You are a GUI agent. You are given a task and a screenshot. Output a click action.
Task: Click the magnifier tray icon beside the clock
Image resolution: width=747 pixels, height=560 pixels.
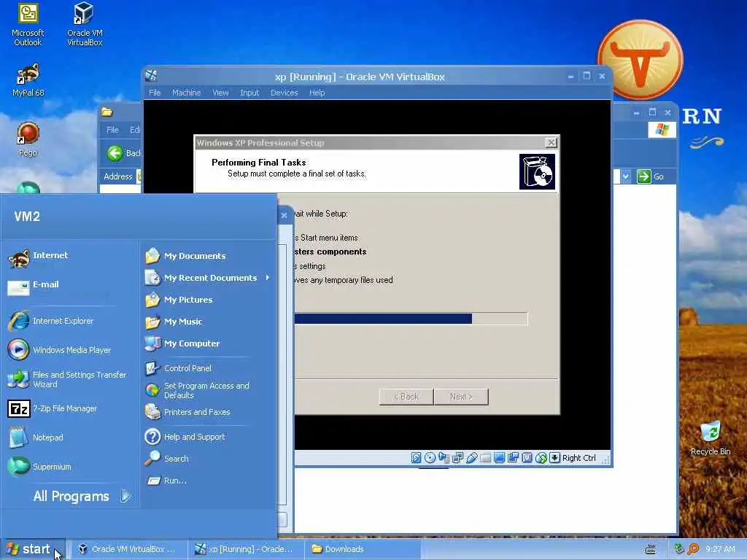(x=693, y=549)
